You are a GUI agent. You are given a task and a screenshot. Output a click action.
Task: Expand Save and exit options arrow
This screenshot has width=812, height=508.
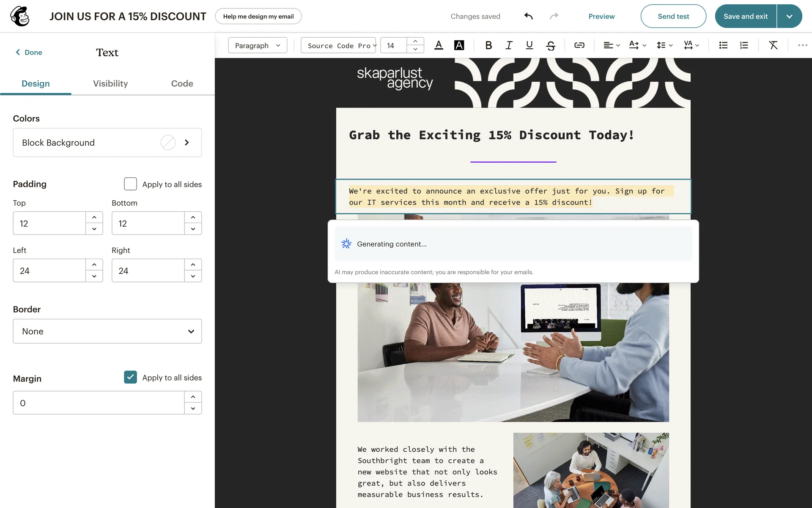[789, 16]
